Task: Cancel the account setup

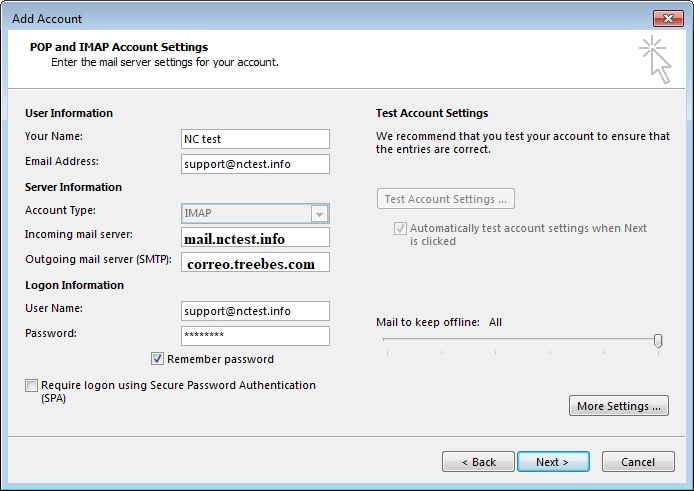Action: [x=638, y=462]
